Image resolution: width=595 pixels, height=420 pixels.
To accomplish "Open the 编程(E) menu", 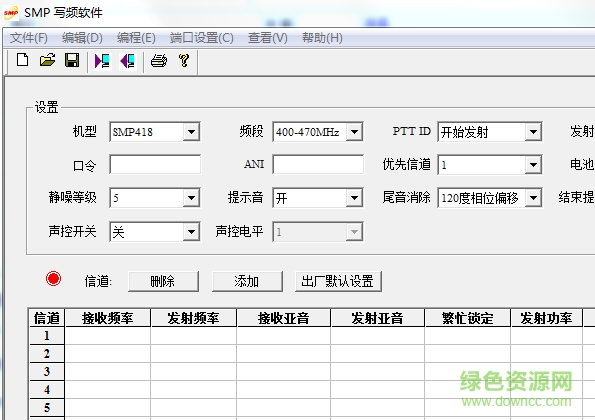I will (136, 38).
